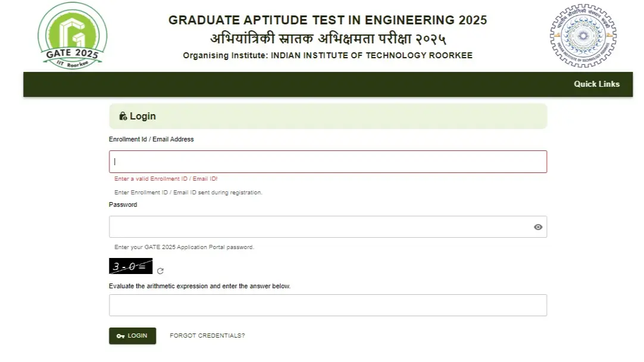
Task: Refresh the captcha with the reload icon
Action: click(160, 270)
